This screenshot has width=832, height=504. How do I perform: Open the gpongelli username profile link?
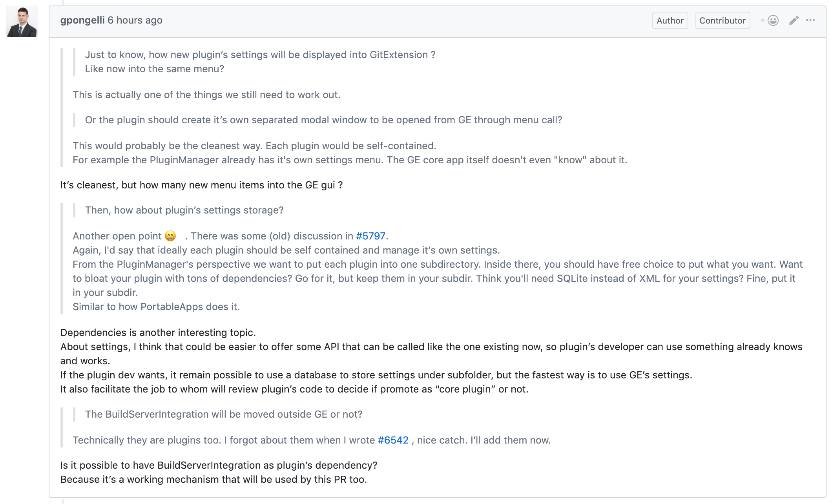82,20
